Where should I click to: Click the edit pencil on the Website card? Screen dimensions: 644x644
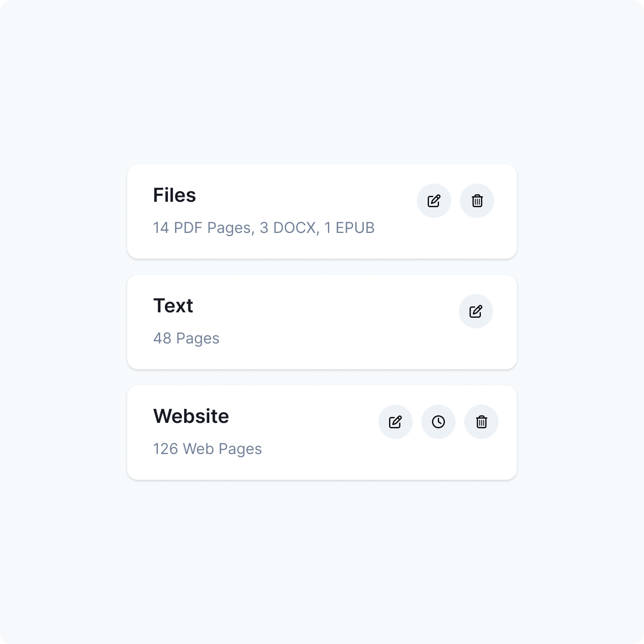396,422
